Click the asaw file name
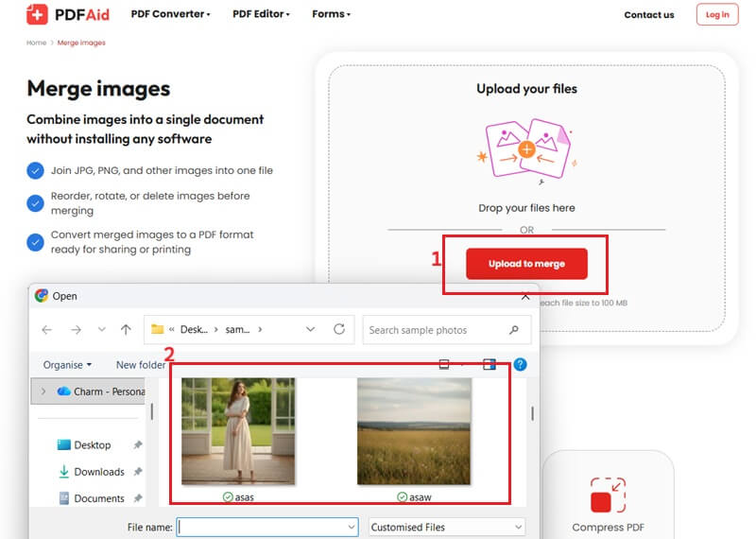This screenshot has width=756, height=539. coord(421,497)
